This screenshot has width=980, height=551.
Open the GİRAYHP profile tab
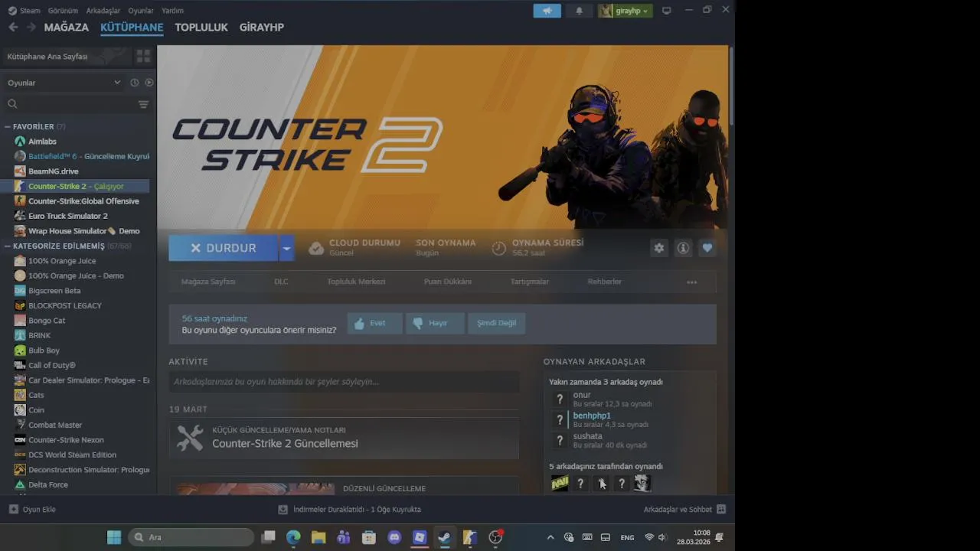[262, 28]
